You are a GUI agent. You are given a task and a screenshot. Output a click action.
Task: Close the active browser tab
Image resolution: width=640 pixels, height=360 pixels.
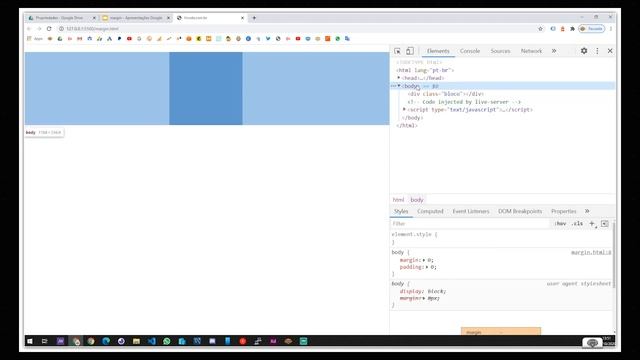pos(242,18)
